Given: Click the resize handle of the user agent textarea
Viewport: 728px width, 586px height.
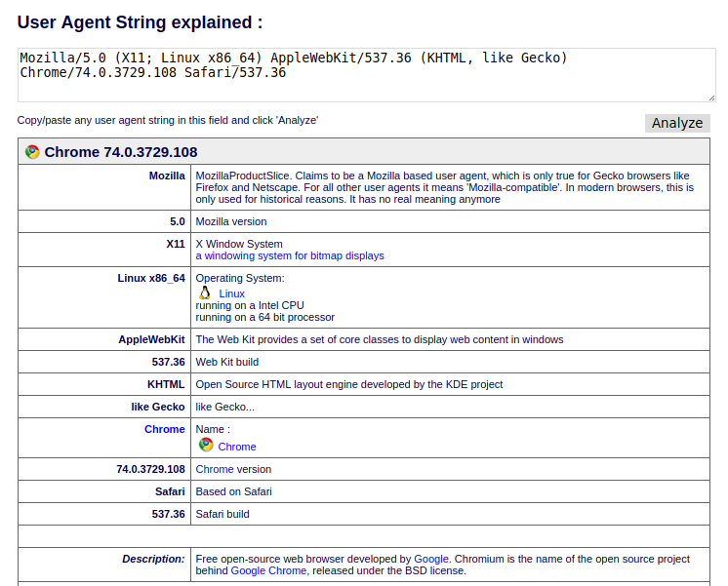Looking at the screenshot, I should (x=711, y=97).
